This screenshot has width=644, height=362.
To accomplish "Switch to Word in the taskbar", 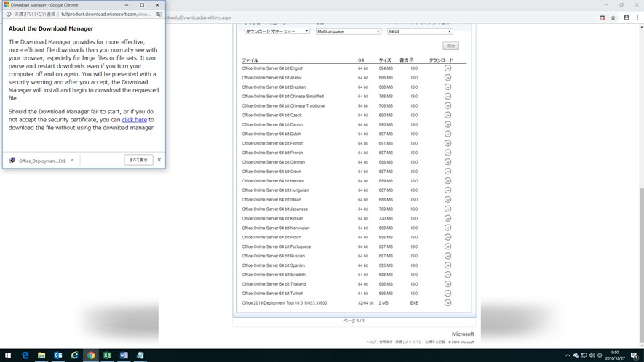I will (124, 355).
